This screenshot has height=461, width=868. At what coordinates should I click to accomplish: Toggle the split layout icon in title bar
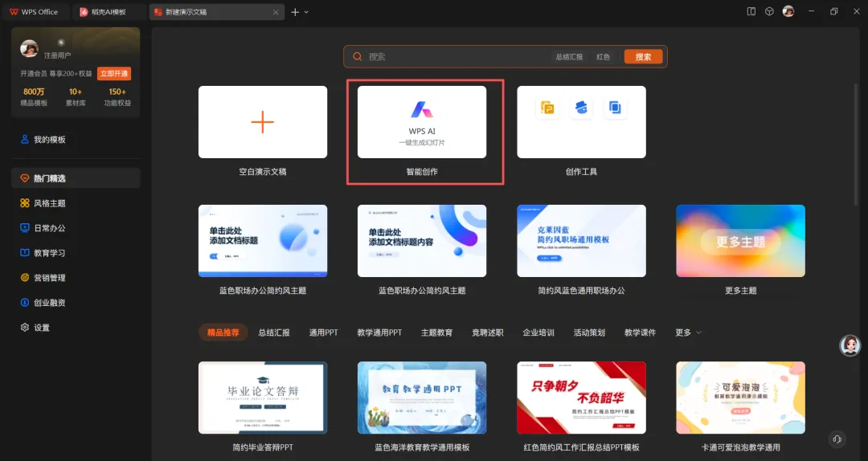point(751,11)
